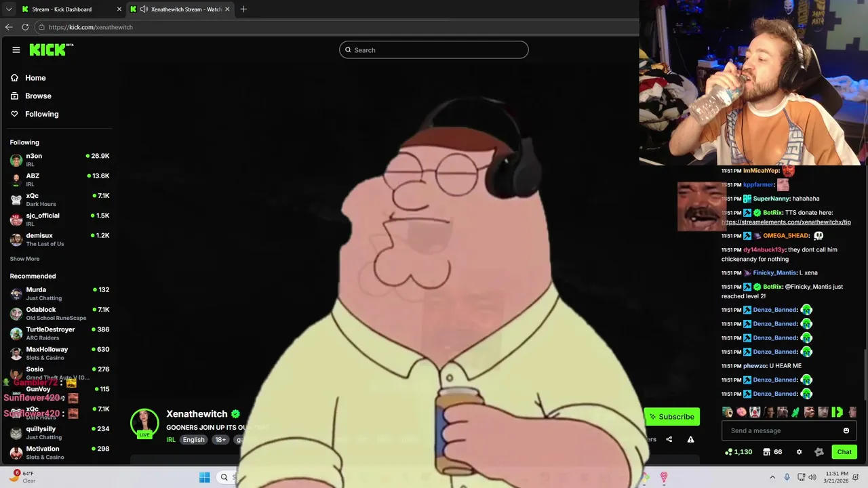Click OMEGA_SHEAD's username in chat
Screen dimensions: 868x488
point(786,236)
